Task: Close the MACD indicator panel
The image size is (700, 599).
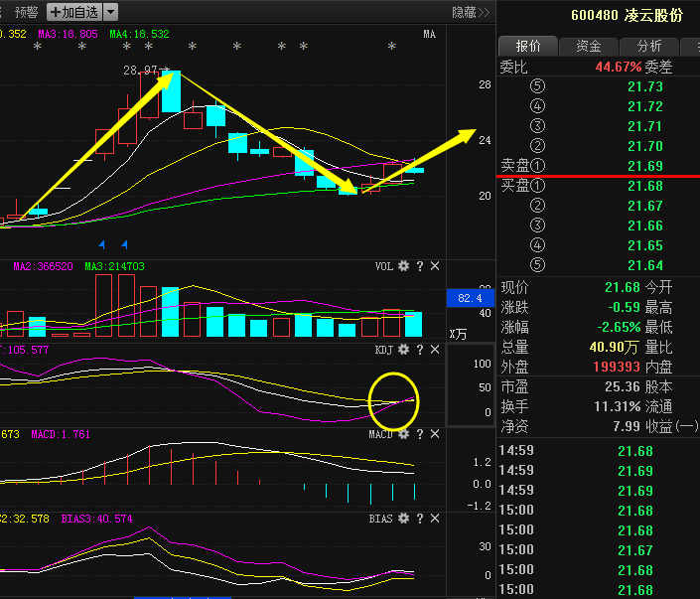Action: (435, 434)
